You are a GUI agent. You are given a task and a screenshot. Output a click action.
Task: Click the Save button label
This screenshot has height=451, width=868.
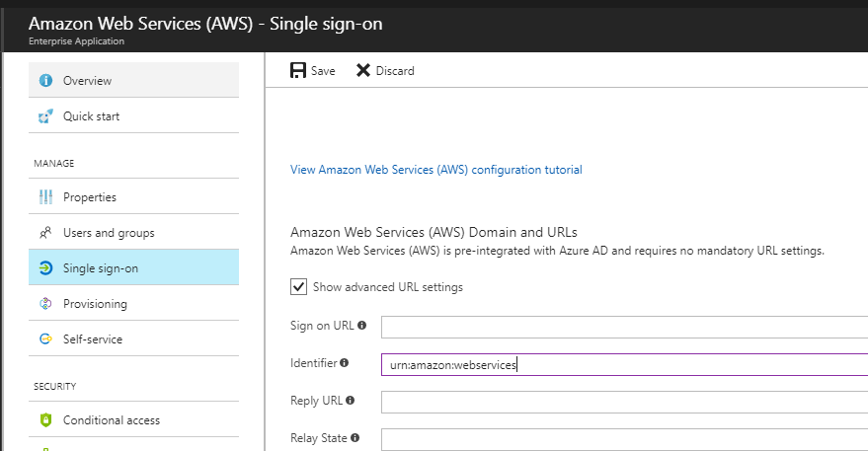323,71
